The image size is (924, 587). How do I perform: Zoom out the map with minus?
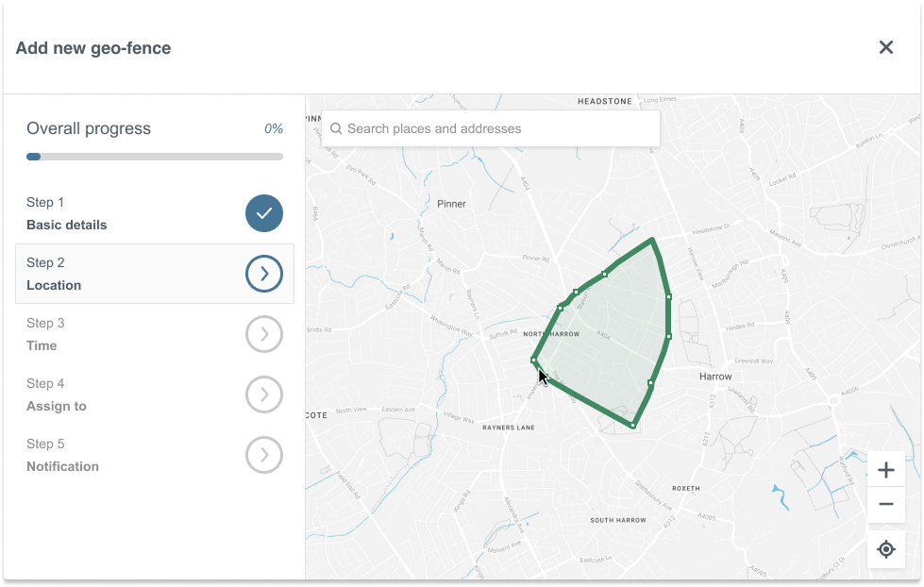[x=885, y=505]
